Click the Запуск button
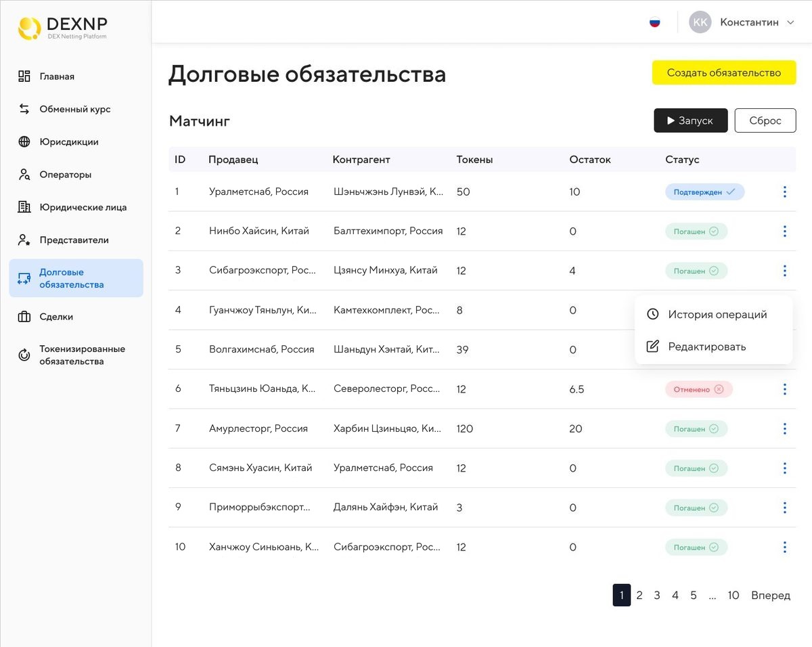 coord(691,120)
